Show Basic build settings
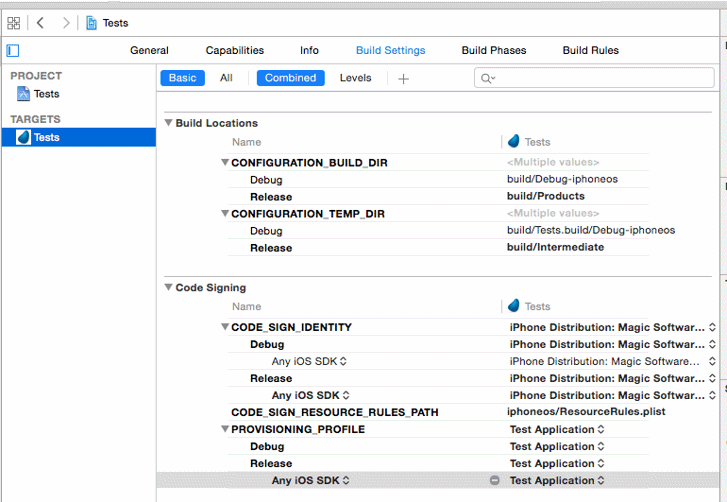Image resolution: width=727 pixels, height=502 pixels. pos(182,78)
